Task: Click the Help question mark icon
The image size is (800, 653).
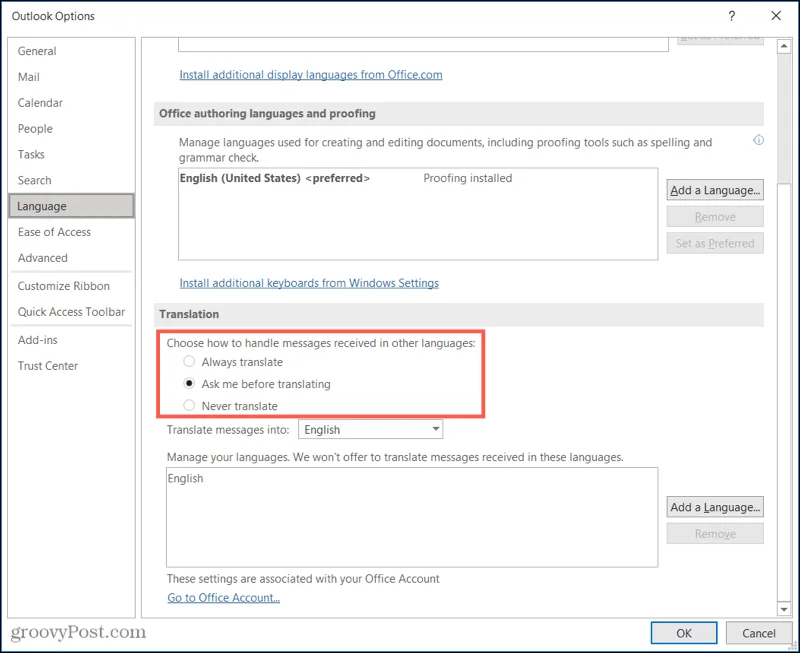Action: tap(731, 16)
